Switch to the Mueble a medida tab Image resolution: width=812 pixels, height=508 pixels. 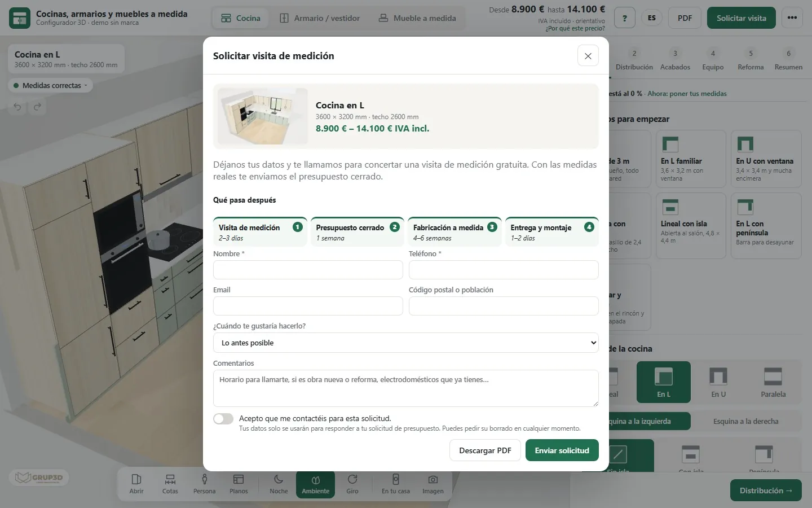(x=417, y=18)
